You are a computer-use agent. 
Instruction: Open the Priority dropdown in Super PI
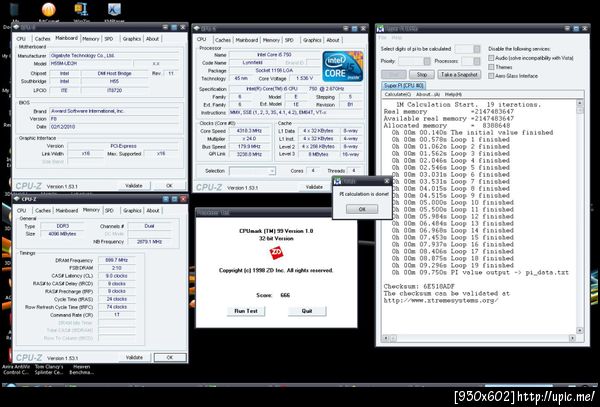(x=427, y=61)
